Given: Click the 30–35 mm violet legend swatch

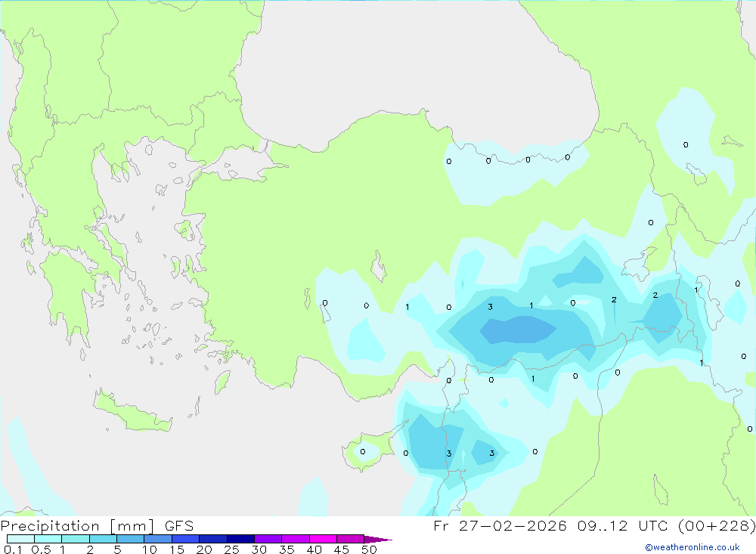Looking at the screenshot, I should coord(268,539).
